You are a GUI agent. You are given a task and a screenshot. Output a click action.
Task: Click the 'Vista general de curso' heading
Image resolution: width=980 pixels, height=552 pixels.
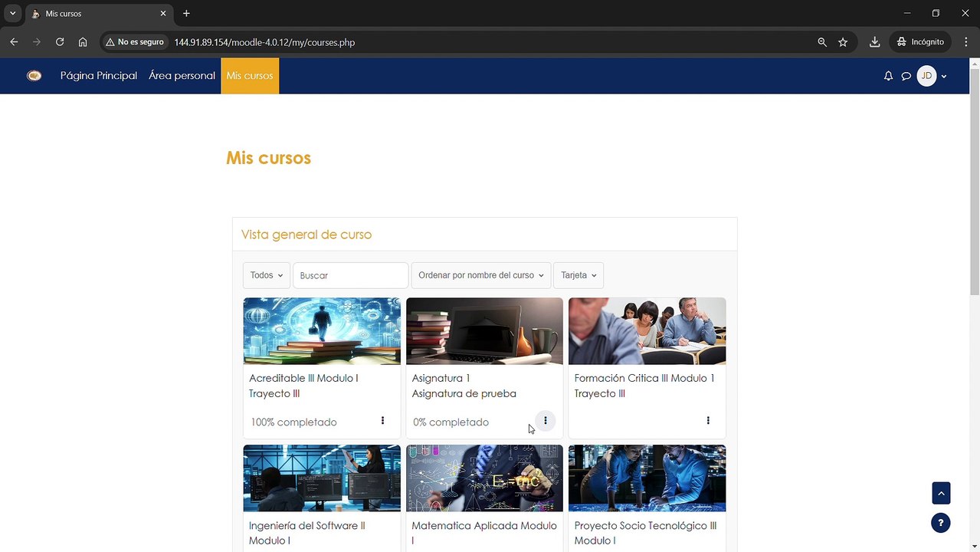point(306,235)
